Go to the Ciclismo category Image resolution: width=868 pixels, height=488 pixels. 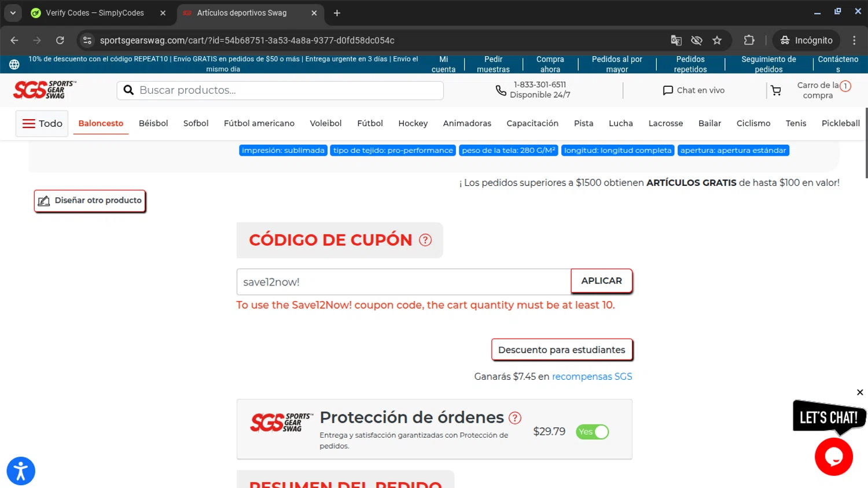point(753,123)
